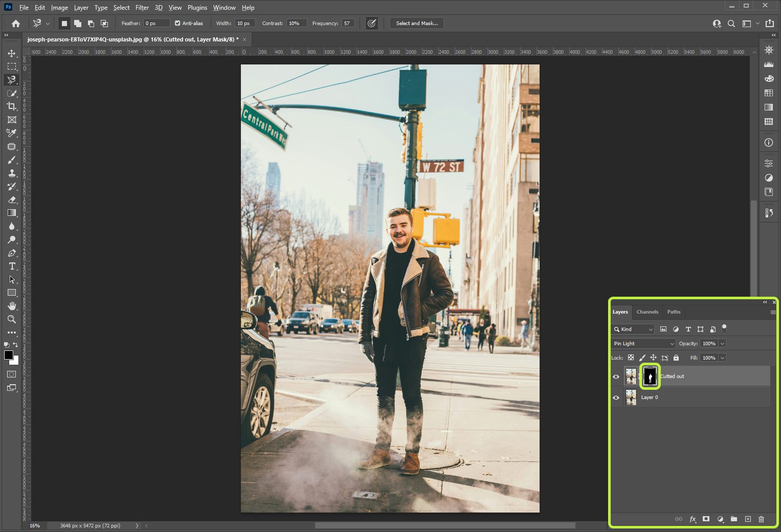
Task: Toggle lock all padlock
Action: tap(676, 358)
